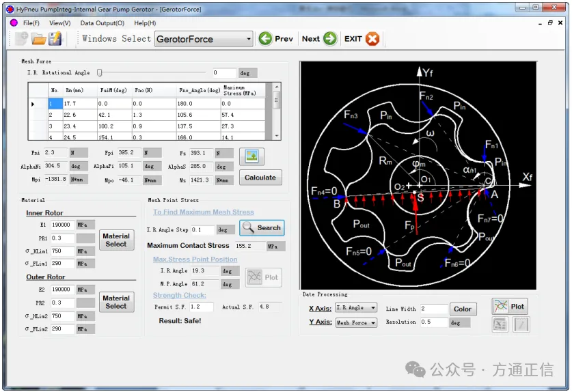Open the Help(H) menu
Viewport: 572px width, 392px height.
145,23
